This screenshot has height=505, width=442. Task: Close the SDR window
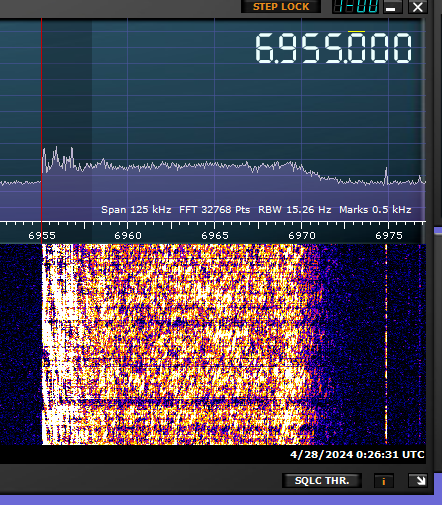[418, 7]
